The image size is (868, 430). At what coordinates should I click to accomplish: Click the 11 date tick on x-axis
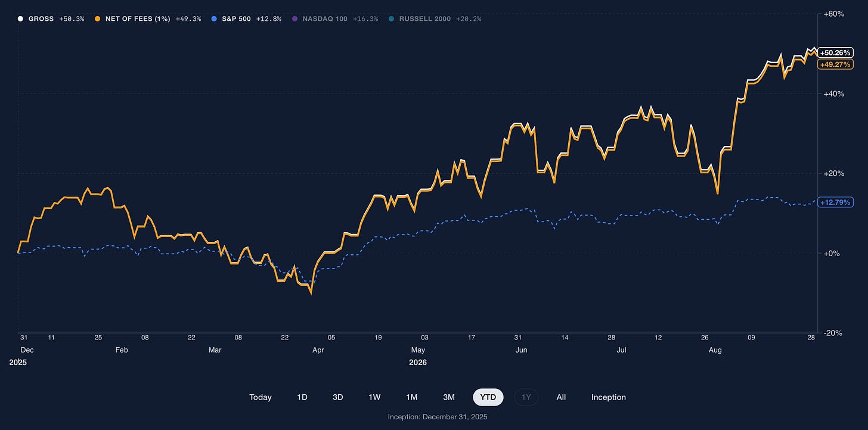(51, 338)
